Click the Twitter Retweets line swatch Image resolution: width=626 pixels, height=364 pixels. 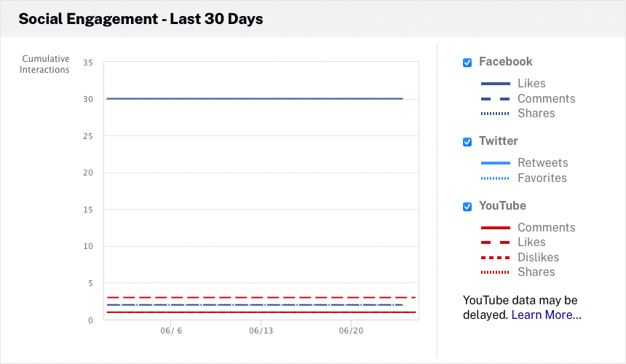tap(495, 163)
